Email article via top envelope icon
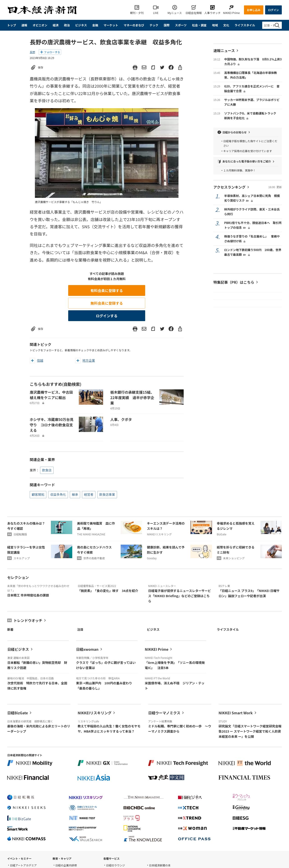 tap(144, 67)
